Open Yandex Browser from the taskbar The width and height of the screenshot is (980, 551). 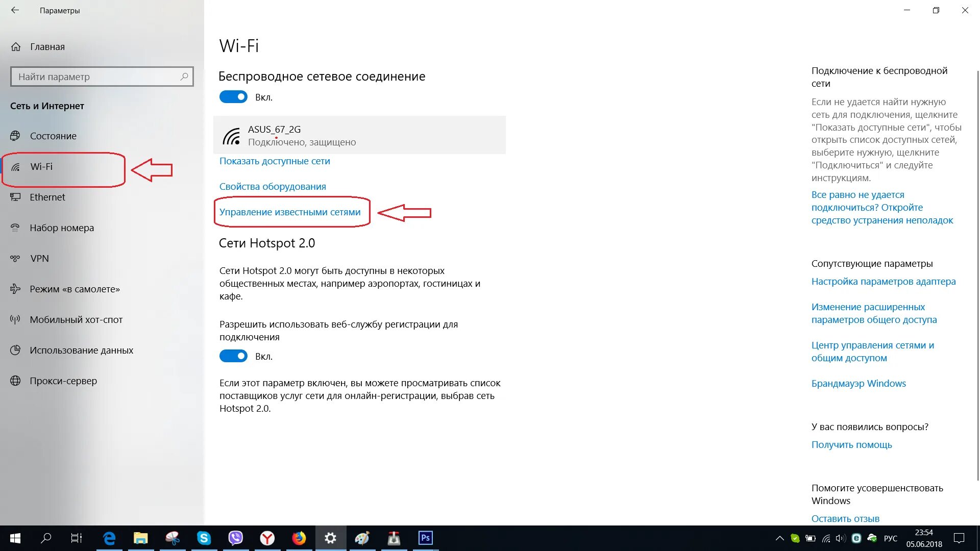[267, 538]
